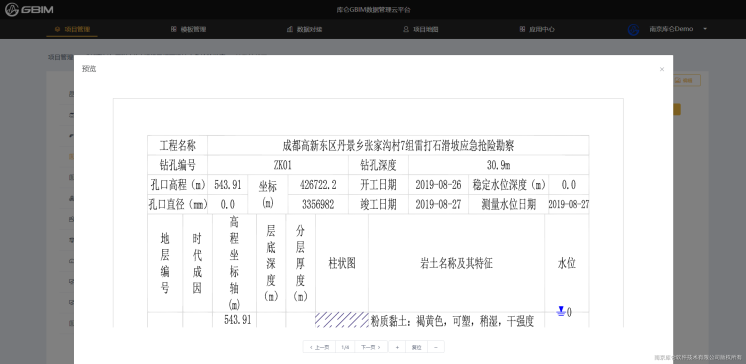Viewport: 746px width, 364px height.
Task: Click 543.91 beside 孔口高程 label
Action: [x=227, y=185]
